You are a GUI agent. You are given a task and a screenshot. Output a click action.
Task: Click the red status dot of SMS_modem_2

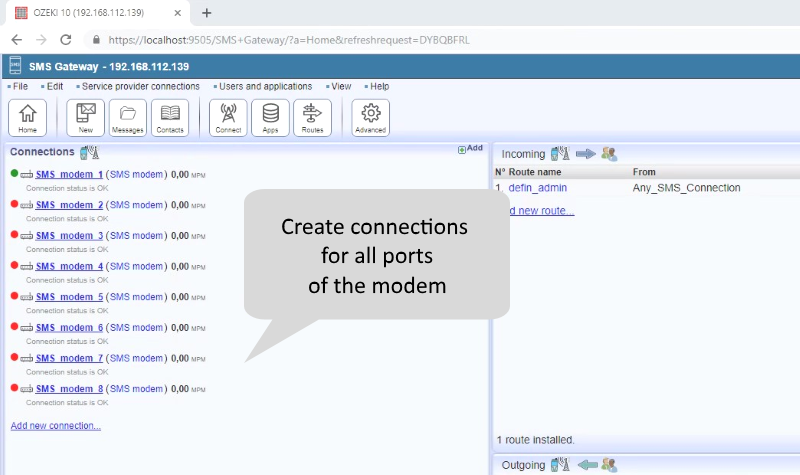tap(14, 204)
